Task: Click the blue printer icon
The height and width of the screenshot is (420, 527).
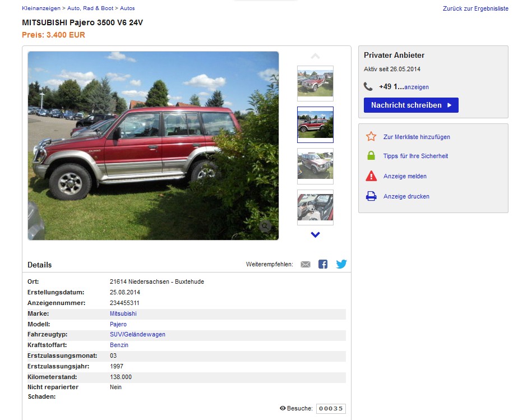Action: click(371, 196)
